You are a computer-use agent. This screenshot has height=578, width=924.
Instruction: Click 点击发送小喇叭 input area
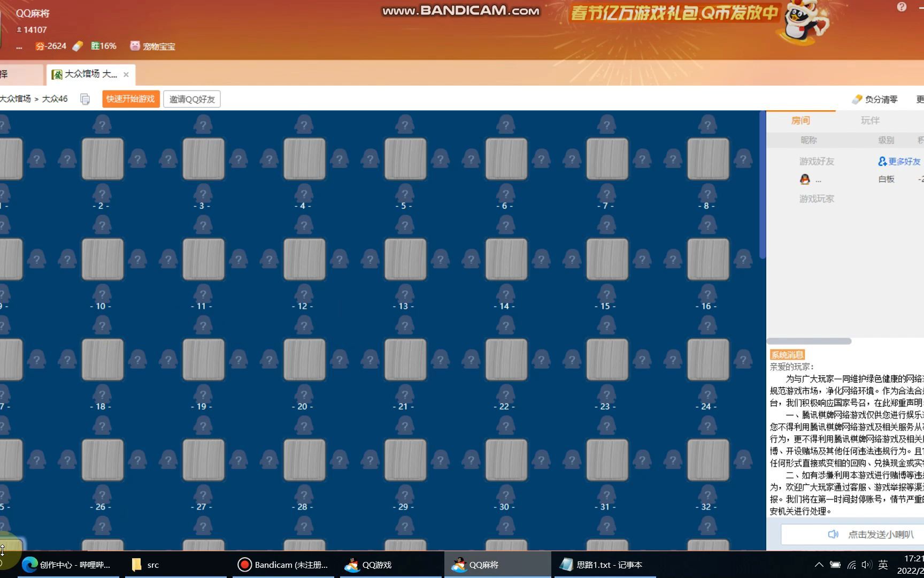click(x=852, y=534)
